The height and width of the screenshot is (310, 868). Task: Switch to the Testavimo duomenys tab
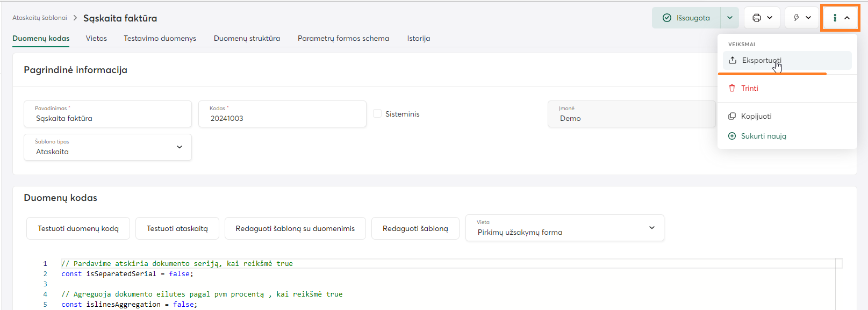click(x=160, y=38)
